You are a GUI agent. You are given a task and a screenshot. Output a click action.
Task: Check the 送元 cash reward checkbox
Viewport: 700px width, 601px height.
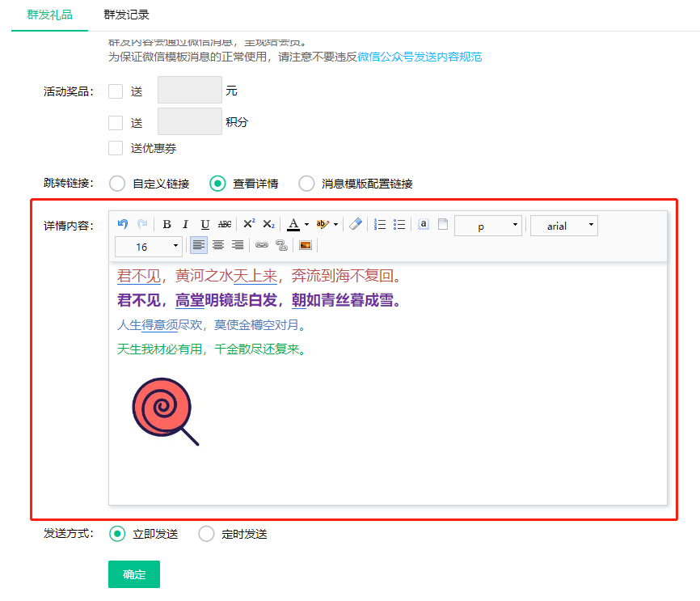click(x=116, y=91)
